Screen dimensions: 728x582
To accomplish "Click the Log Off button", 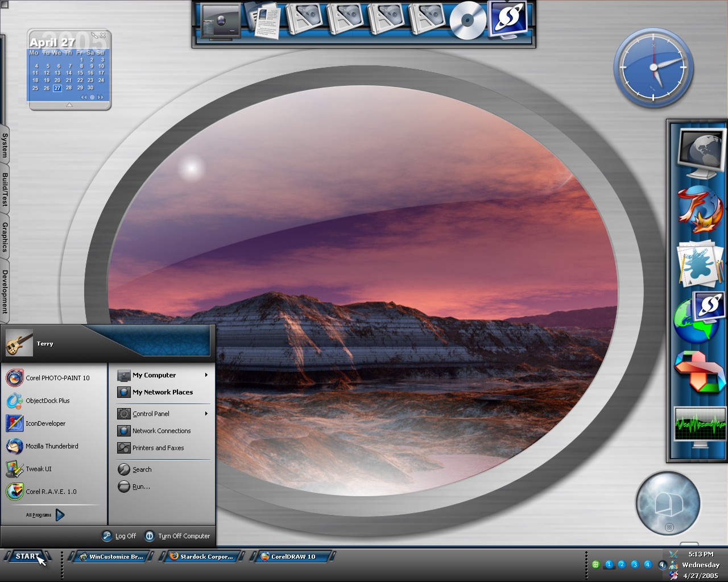I will pos(119,536).
